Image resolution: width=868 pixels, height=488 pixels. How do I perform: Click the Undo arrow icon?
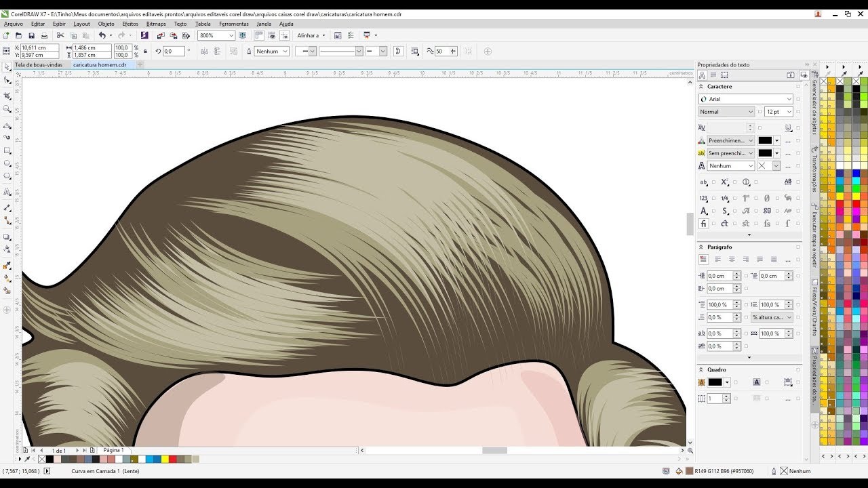pyautogui.click(x=102, y=35)
